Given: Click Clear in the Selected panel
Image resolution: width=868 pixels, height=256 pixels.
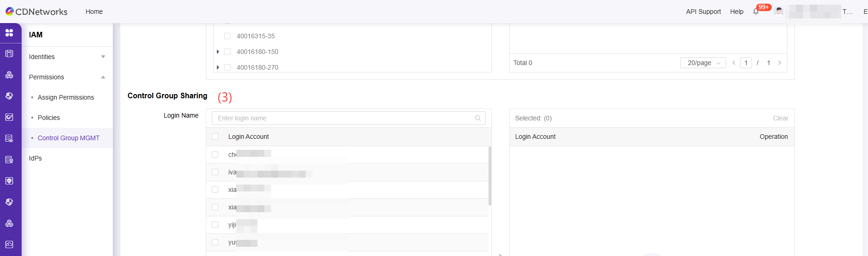Looking at the screenshot, I should [x=781, y=118].
